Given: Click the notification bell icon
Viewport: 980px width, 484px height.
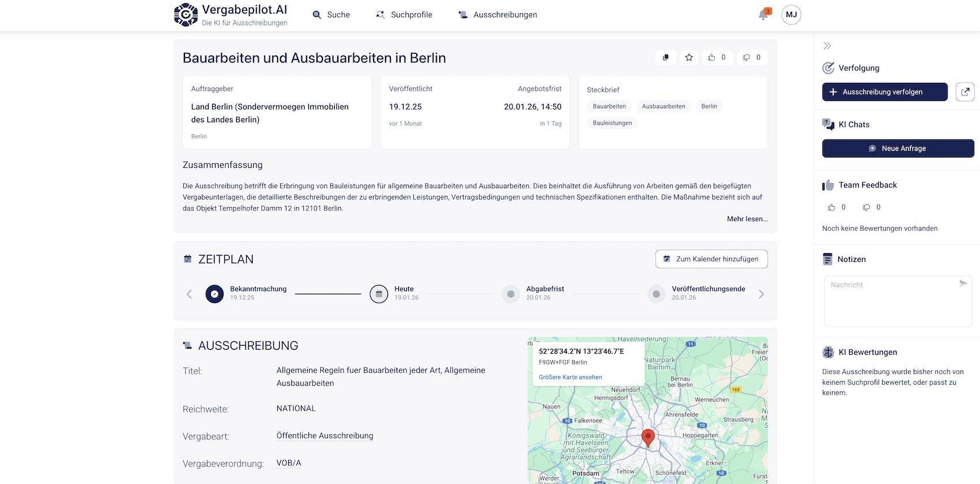Looking at the screenshot, I should coord(763,15).
